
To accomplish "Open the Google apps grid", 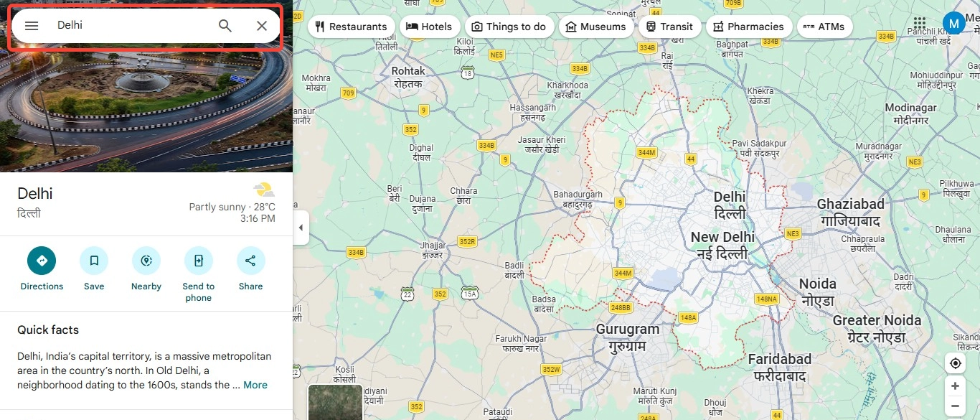I will (x=920, y=24).
